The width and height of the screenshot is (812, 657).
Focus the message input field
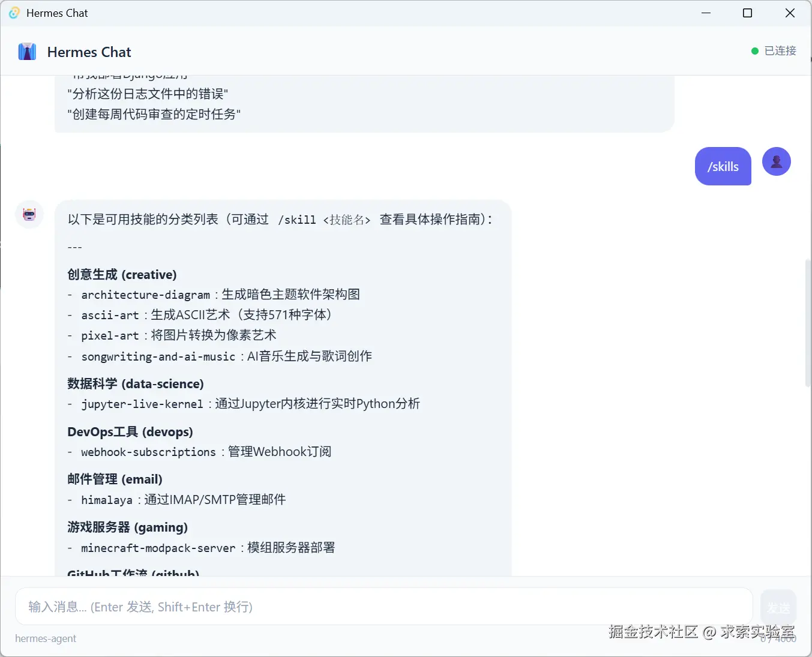384,607
